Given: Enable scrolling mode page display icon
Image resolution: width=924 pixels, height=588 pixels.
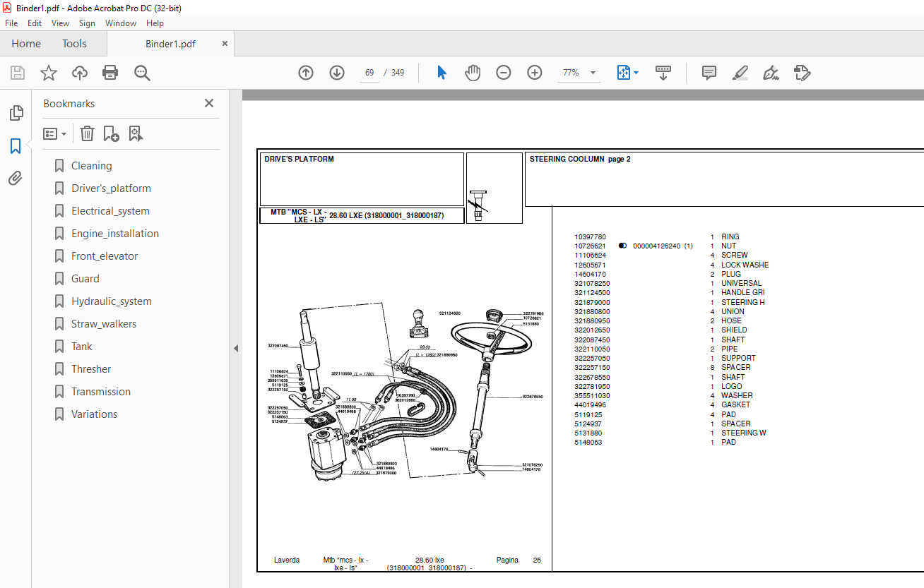Looking at the screenshot, I should click(x=663, y=73).
